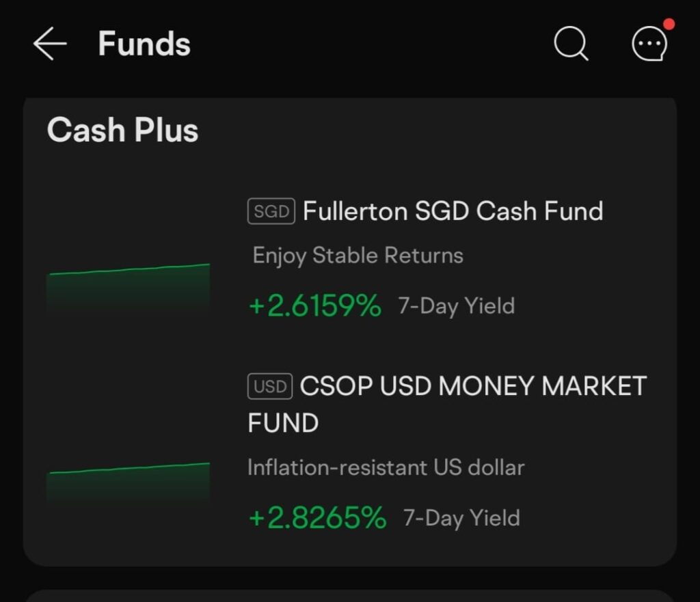Open CSOP USD MONEY MARKET FUND
The image size is (700, 602).
click(447, 404)
